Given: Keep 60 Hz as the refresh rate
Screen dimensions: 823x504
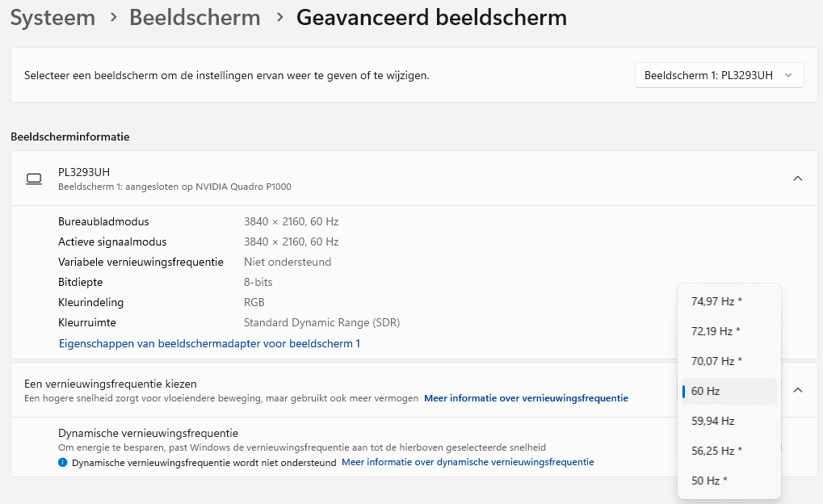Looking at the screenshot, I should click(728, 390).
